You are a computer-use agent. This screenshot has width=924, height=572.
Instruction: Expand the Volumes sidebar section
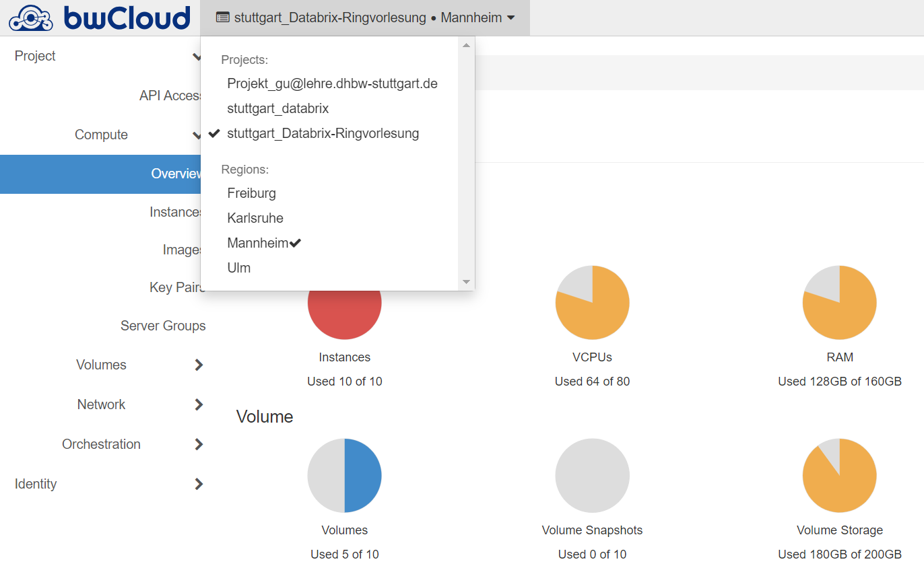tap(198, 365)
